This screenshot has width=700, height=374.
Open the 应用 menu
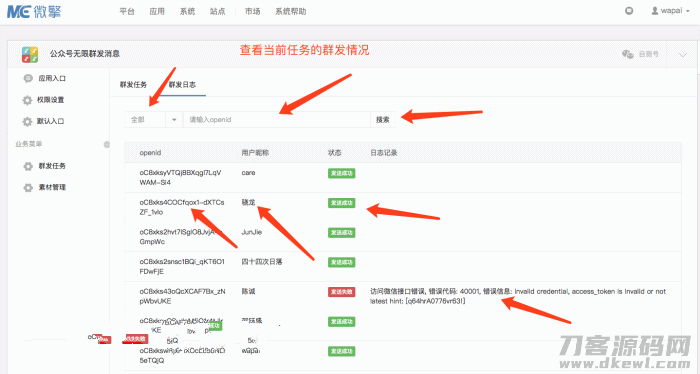click(x=157, y=11)
